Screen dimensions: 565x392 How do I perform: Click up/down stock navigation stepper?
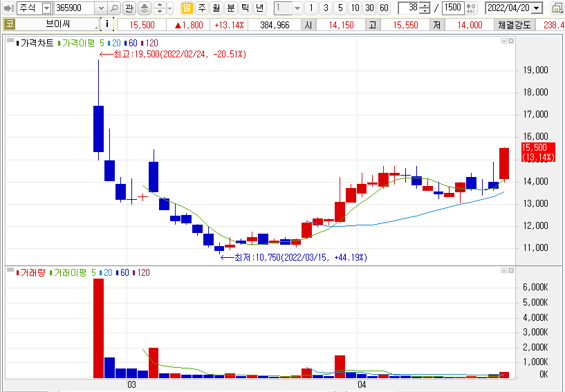[x=160, y=8]
